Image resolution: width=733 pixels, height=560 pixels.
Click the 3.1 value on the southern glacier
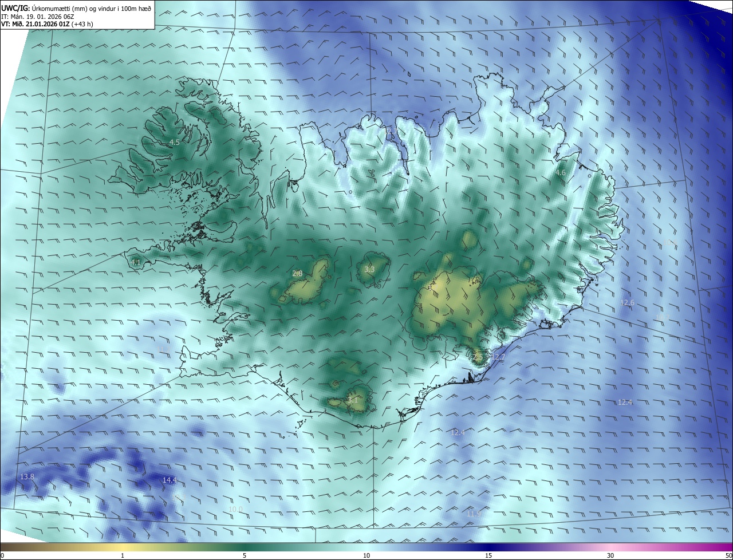pos(353,400)
